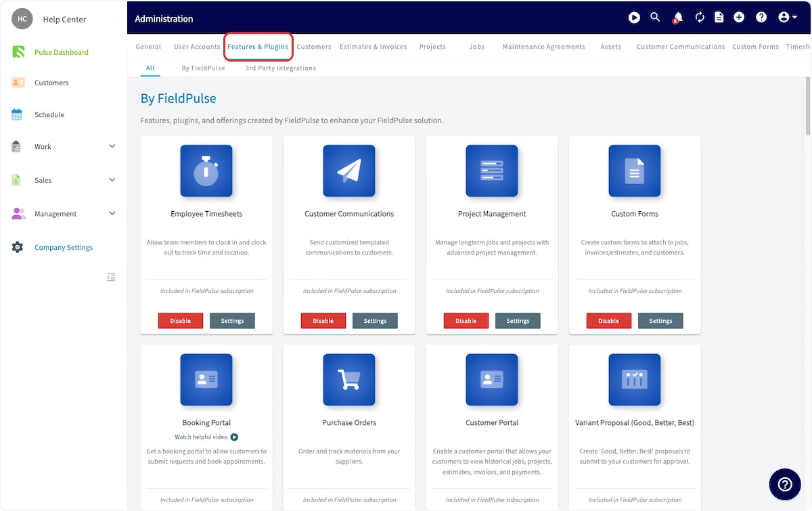Click the Company Settings gear icon
This screenshot has width=812, height=511.
coord(18,247)
